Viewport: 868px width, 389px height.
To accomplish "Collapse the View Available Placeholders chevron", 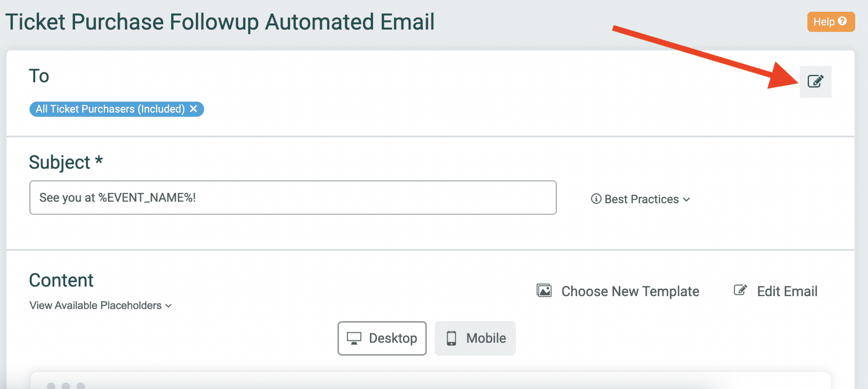I will (168, 305).
